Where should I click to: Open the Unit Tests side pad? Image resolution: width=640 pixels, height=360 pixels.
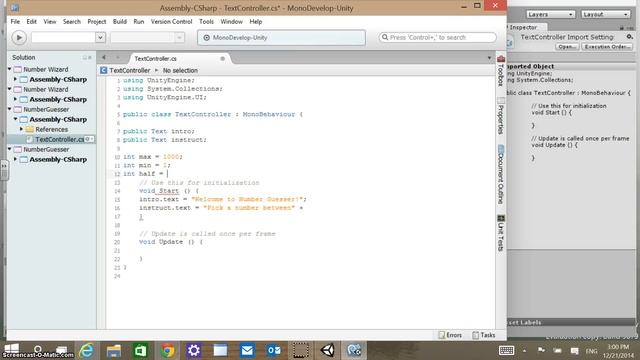coord(501,233)
